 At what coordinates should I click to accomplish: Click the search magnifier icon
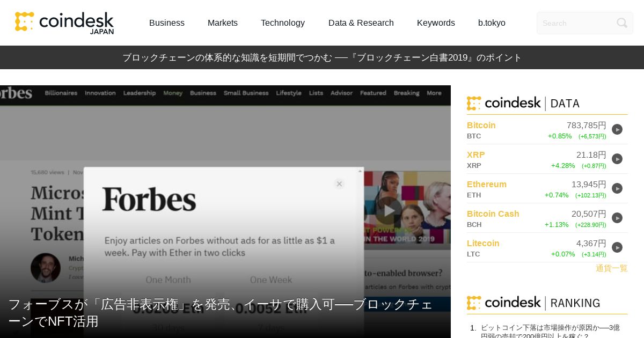tap(621, 23)
